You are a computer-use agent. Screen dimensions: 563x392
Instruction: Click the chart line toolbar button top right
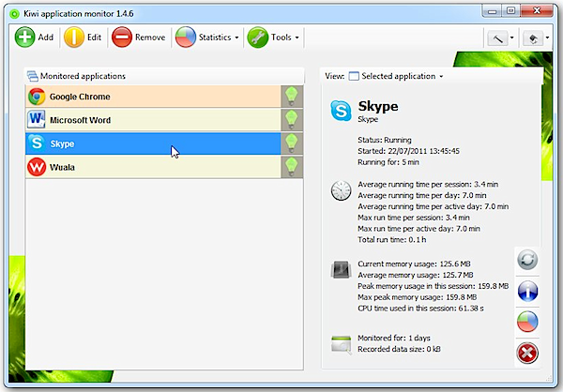(501, 38)
